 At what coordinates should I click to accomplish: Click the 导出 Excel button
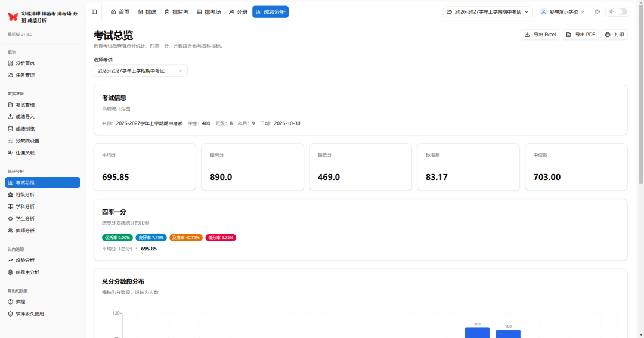click(x=540, y=35)
